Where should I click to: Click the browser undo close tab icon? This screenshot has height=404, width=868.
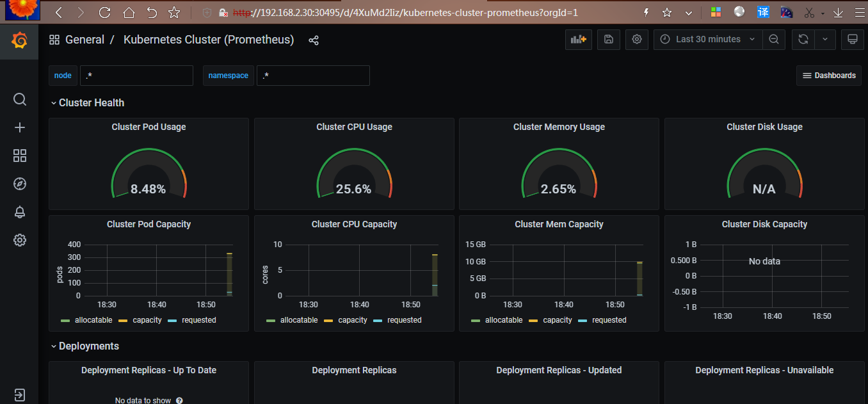click(152, 12)
